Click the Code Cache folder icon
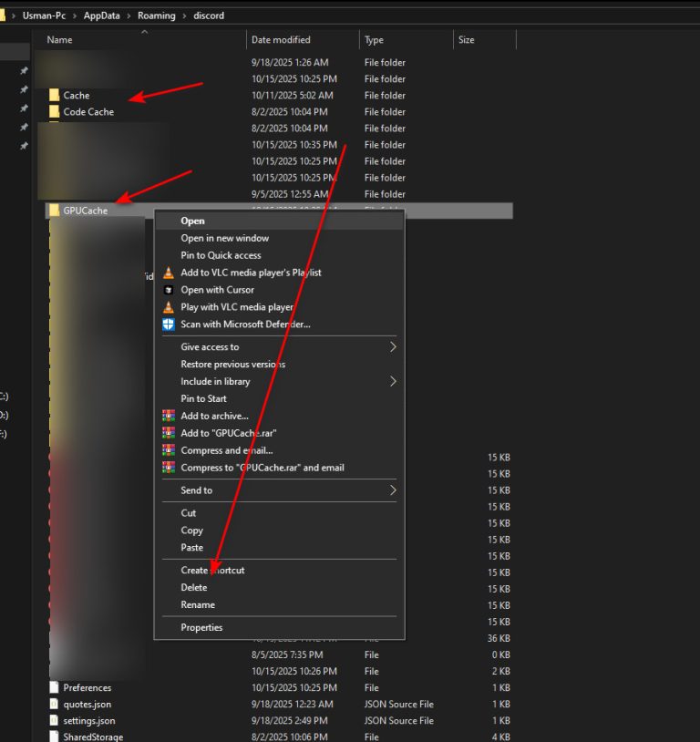 pos(54,112)
